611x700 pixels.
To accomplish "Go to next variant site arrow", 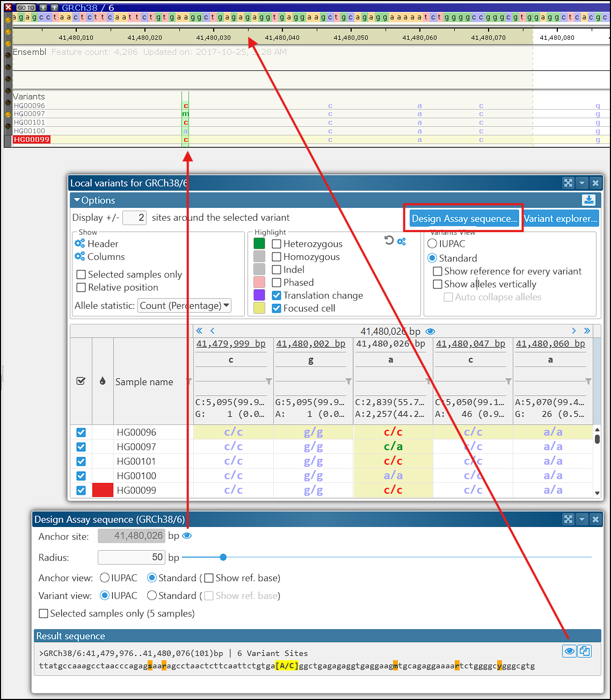I will coord(573,331).
